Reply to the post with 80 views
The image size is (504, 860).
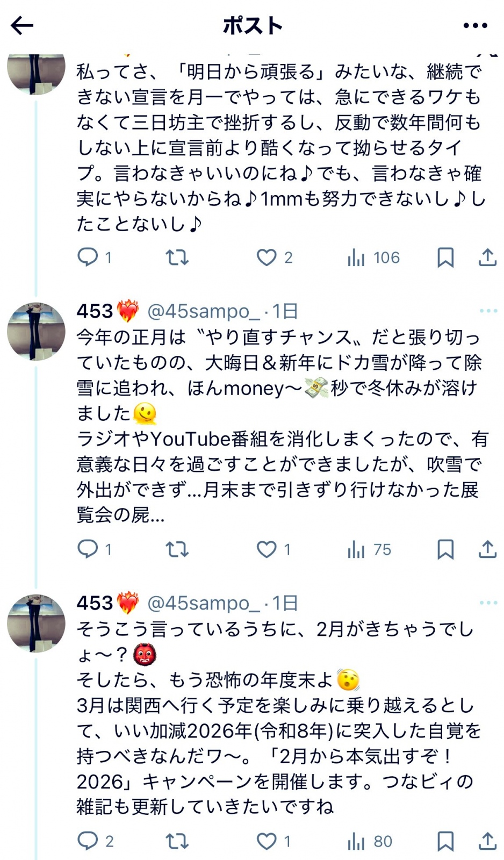click(88, 841)
